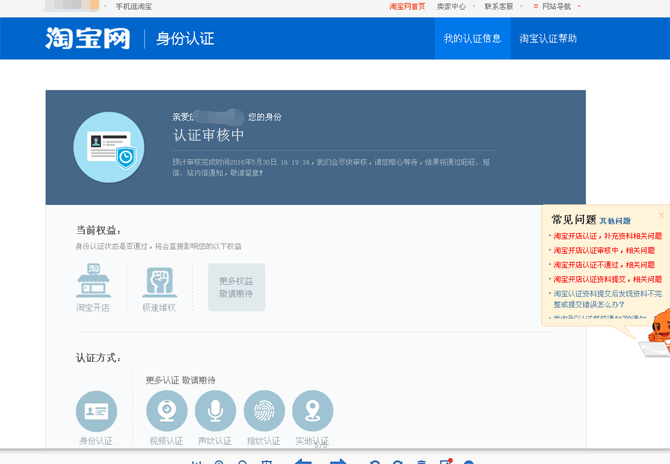Click the 更多认证 敬请期待 label
670x464 pixels.
pyautogui.click(x=180, y=380)
